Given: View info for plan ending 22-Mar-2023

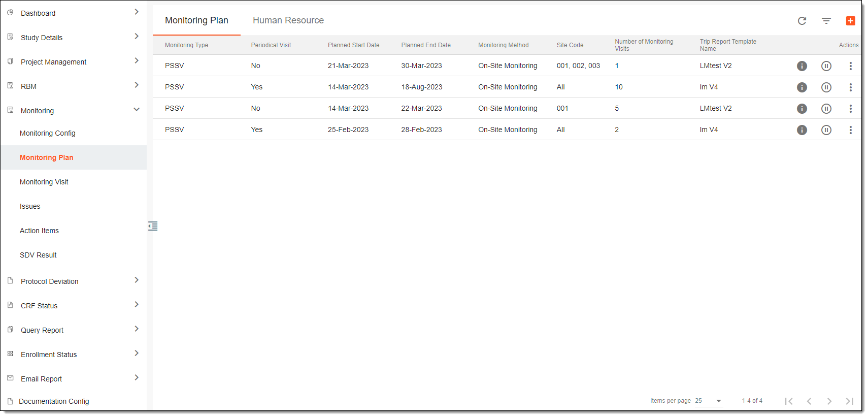Looking at the screenshot, I should [802, 109].
